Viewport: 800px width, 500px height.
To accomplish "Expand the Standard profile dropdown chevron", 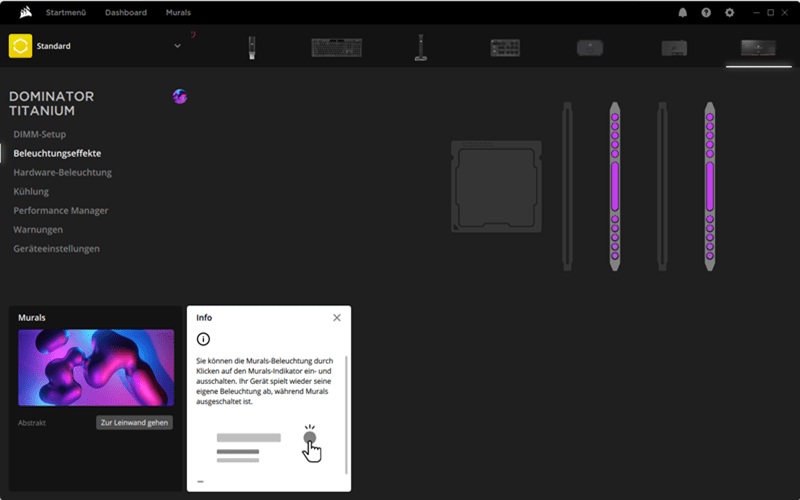I will (x=178, y=46).
